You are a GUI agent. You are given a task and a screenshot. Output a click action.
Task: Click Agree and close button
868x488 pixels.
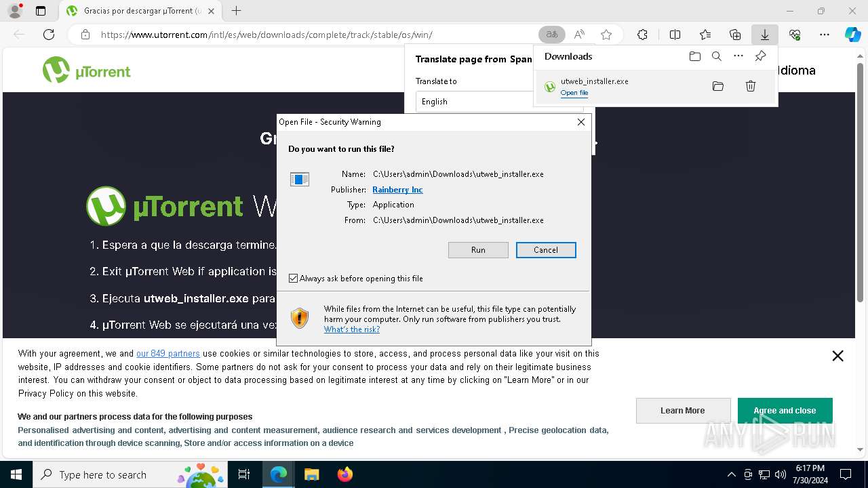[x=785, y=411]
